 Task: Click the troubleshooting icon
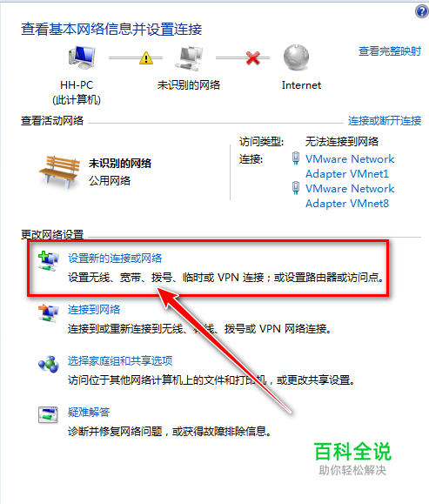click(48, 415)
